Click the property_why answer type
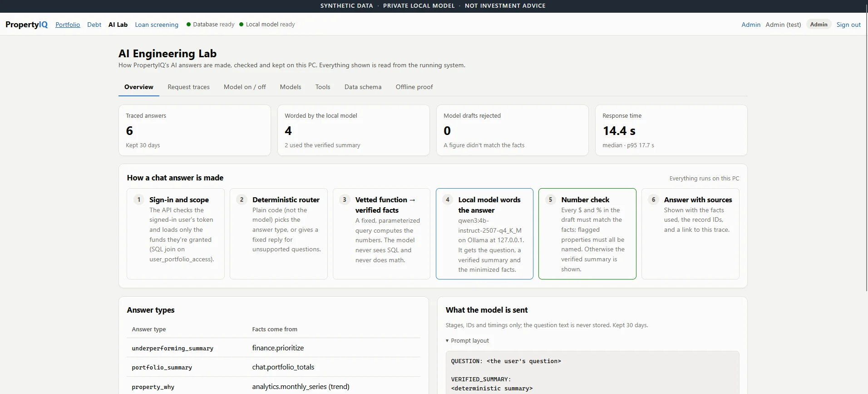 153,387
